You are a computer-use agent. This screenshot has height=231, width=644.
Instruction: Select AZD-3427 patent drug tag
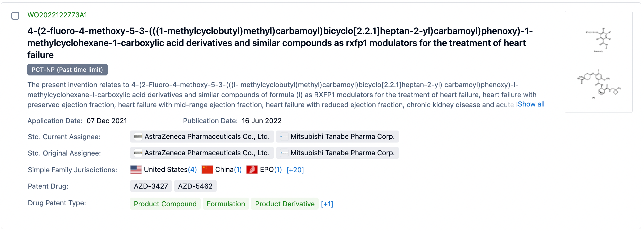tap(151, 186)
